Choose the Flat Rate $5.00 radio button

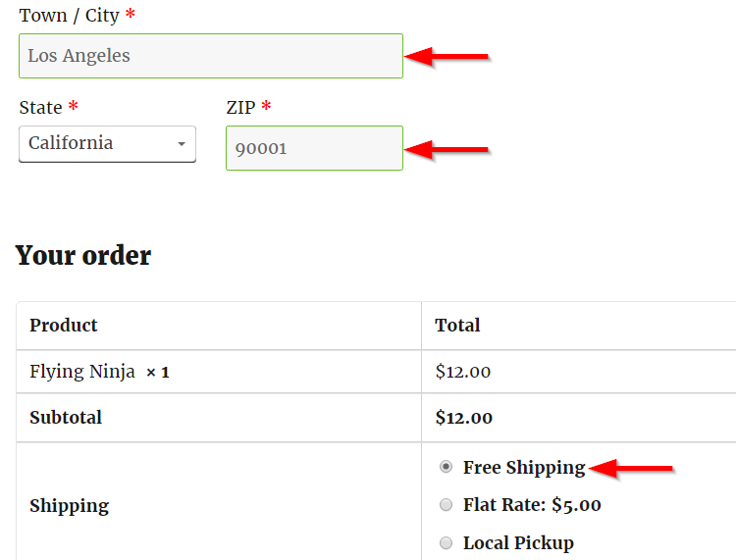pyautogui.click(x=447, y=505)
